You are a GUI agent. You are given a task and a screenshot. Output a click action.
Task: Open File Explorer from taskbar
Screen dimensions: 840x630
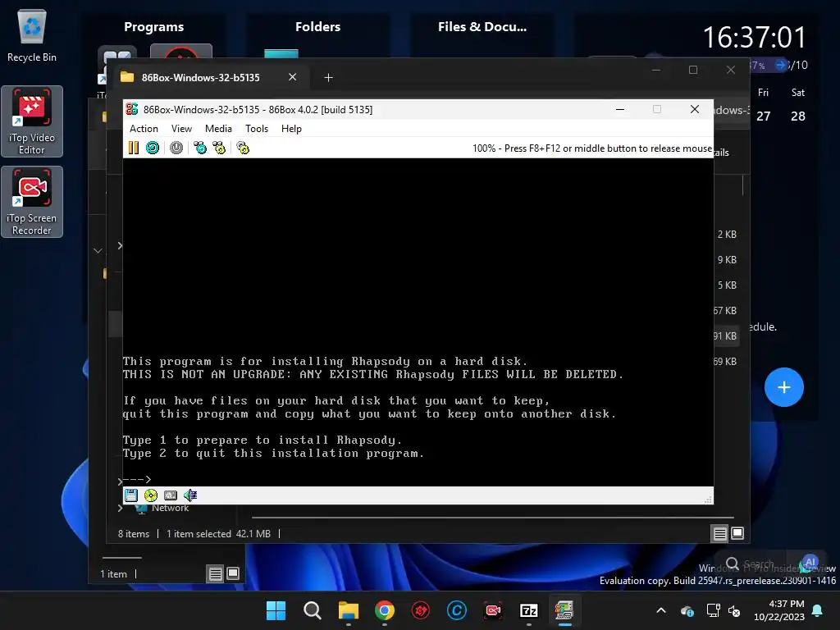click(x=348, y=610)
